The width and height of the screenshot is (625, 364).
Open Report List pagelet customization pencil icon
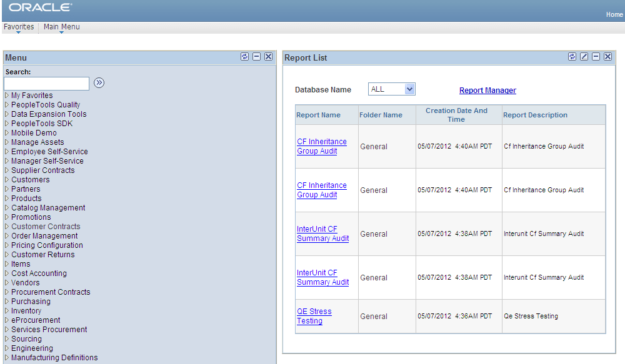584,56
